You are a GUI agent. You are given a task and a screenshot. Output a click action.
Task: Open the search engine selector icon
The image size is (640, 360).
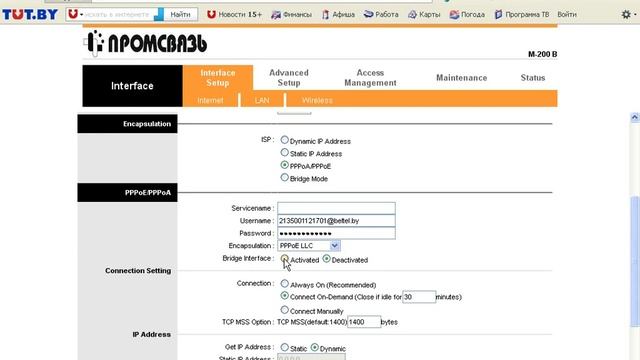click(x=75, y=14)
